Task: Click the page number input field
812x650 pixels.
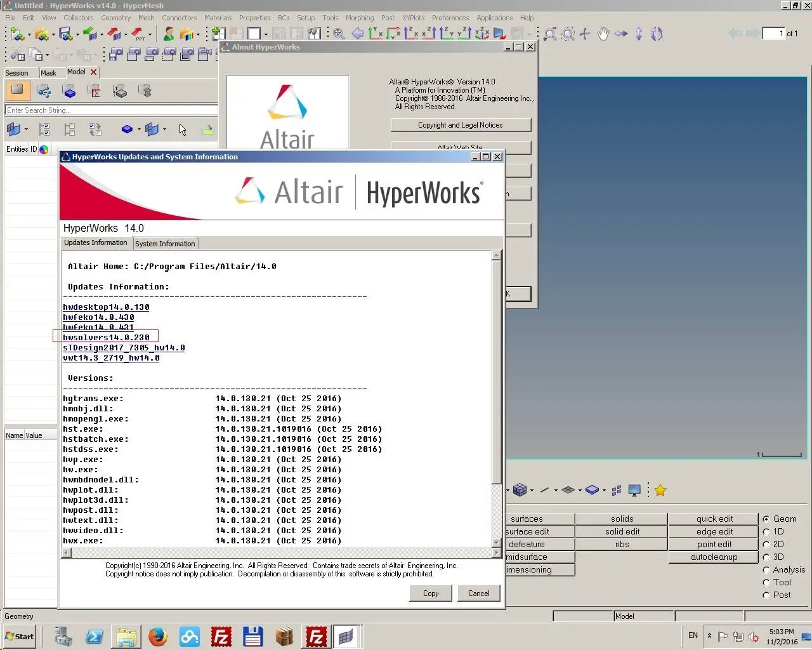Action: (x=773, y=34)
